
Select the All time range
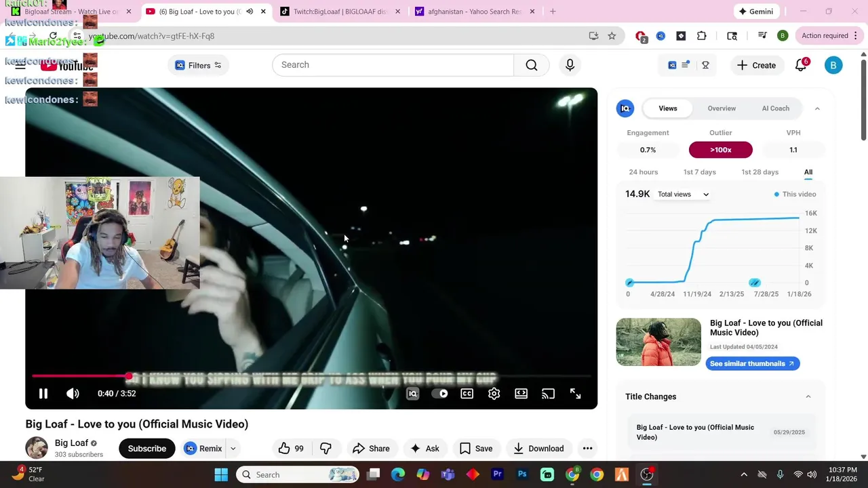(808, 172)
